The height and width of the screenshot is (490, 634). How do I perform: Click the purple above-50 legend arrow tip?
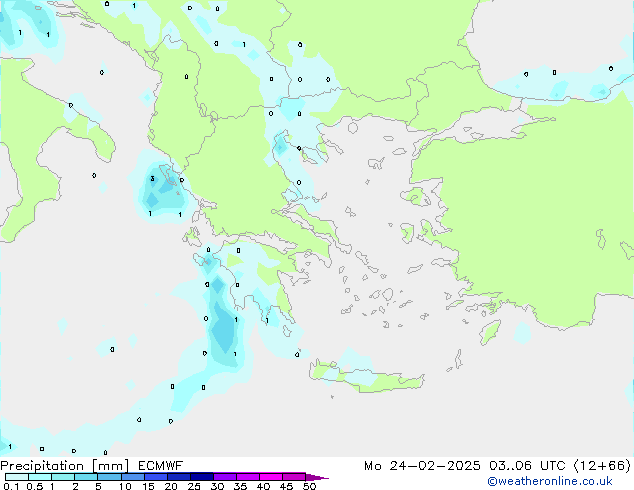point(317,477)
